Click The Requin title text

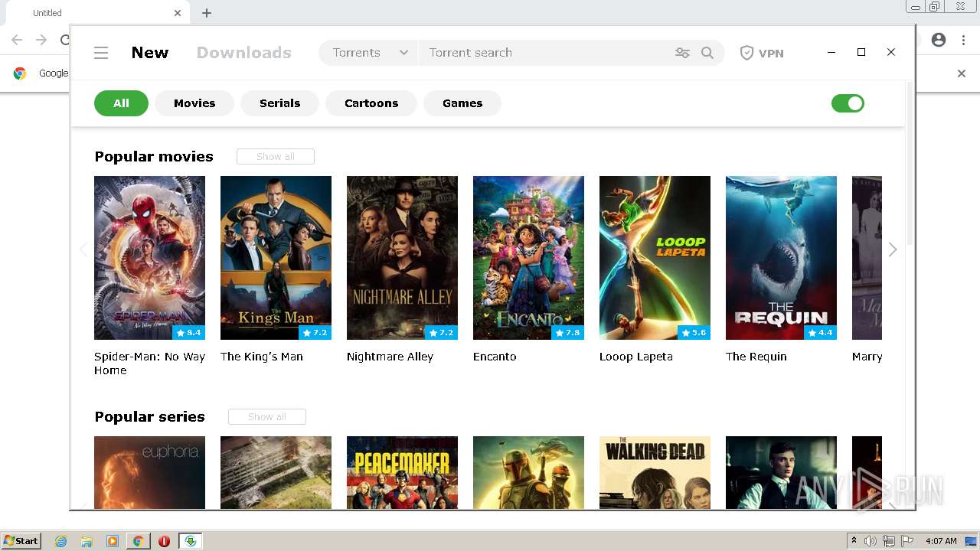pyautogui.click(x=756, y=357)
